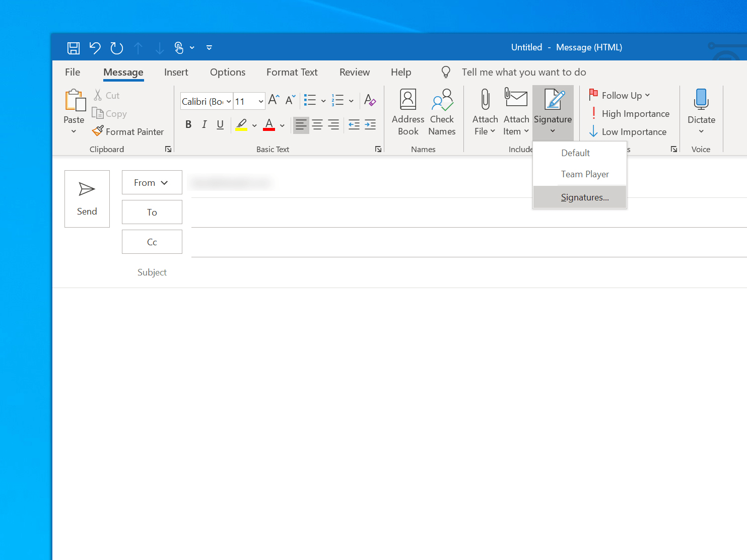747x560 pixels.
Task: Open Touch/Mouse mode dropdown arrow
Action: pyautogui.click(x=192, y=48)
